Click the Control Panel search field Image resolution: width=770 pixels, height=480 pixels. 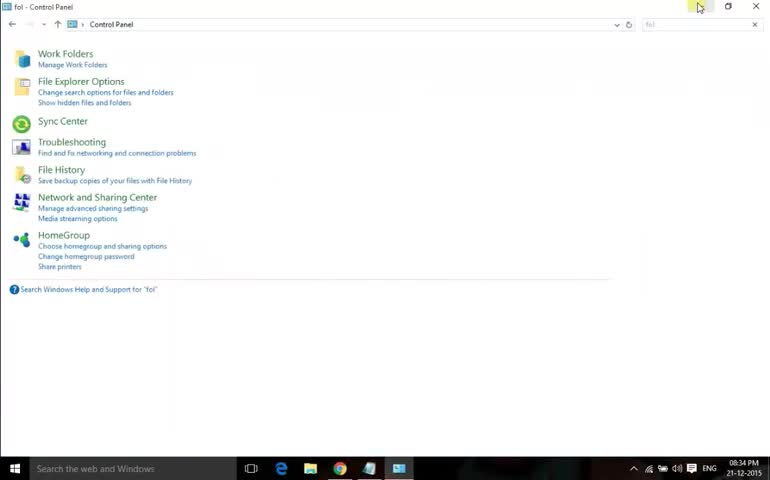click(x=696, y=25)
